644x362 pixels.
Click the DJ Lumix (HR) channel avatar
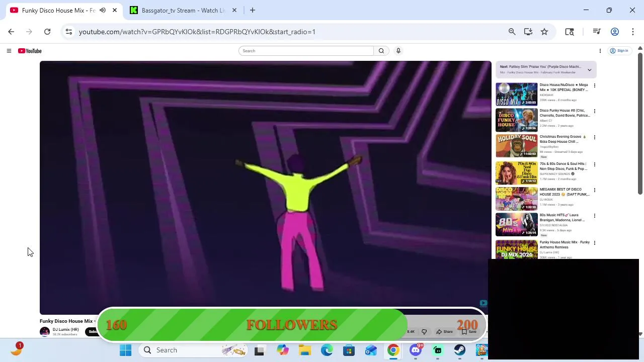pyautogui.click(x=45, y=331)
